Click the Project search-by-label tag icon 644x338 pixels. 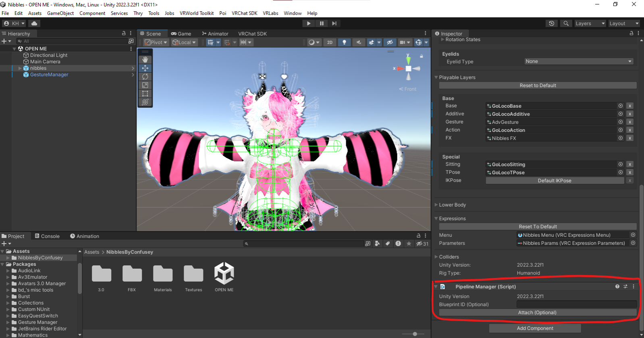pyautogui.click(x=388, y=244)
